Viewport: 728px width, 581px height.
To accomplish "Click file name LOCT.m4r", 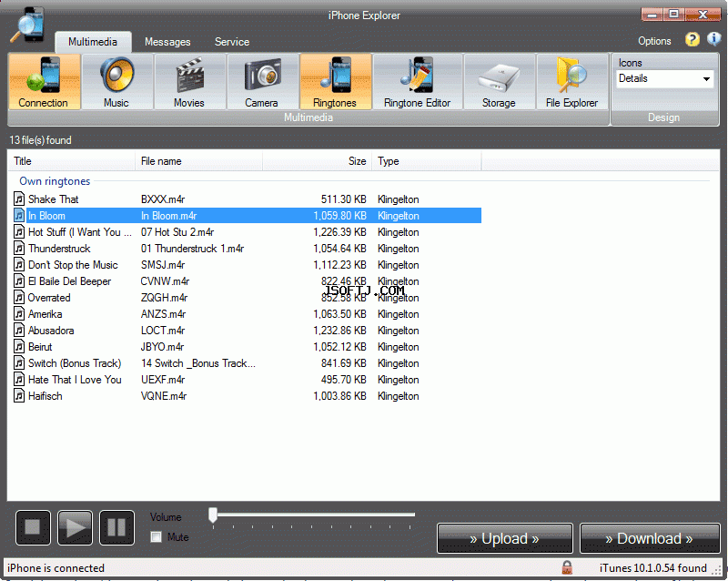I will coord(163,331).
